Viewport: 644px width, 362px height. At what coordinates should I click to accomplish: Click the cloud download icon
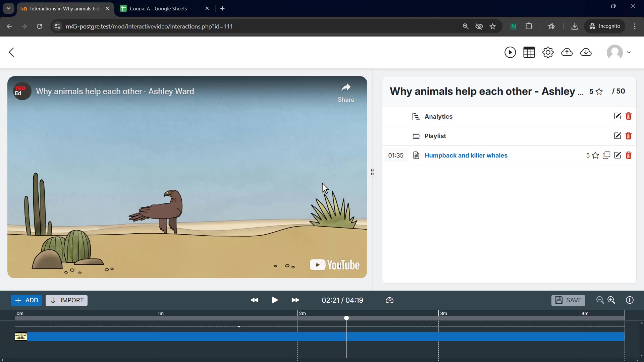coord(586,52)
